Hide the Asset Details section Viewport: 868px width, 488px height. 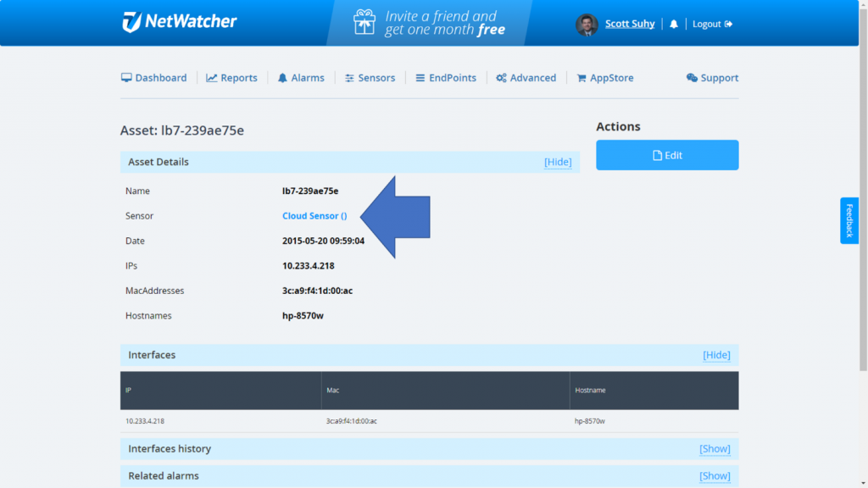click(x=558, y=162)
